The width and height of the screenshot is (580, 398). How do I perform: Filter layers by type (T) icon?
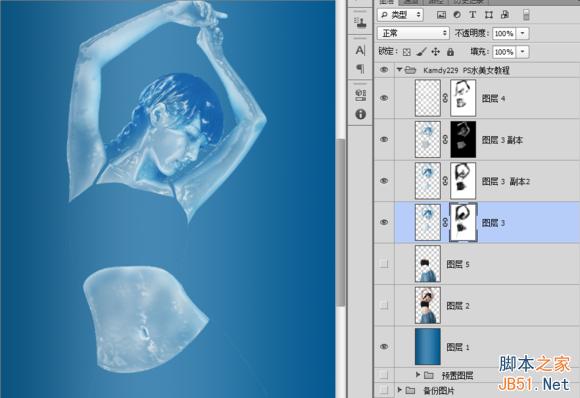(472, 15)
